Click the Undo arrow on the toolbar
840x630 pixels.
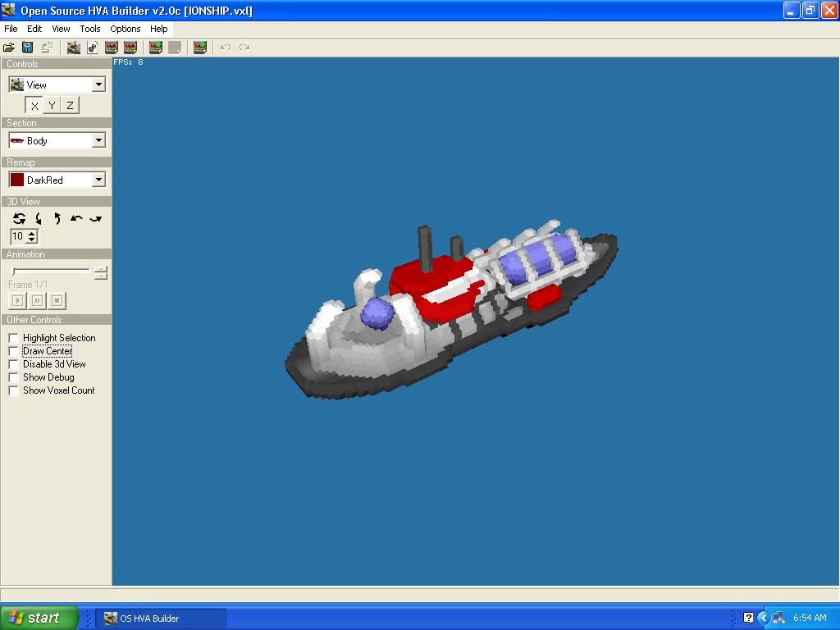pyautogui.click(x=224, y=47)
